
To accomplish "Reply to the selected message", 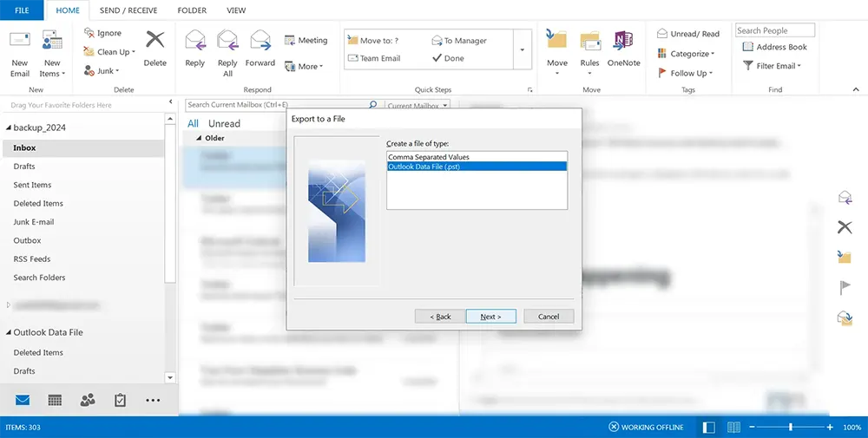I will 194,49.
